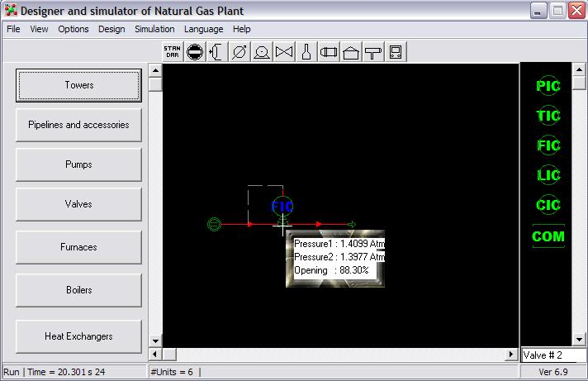
Task: Add a green FIC flow controller from palette
Action: (548, 145)
